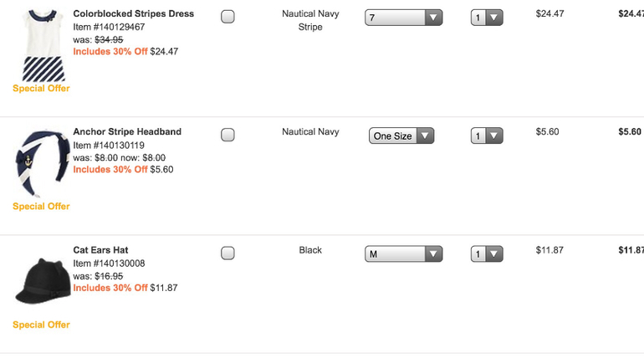This screenshot has height=358, width=644.
Task: Open quantity selector for Cat Ears Hat
Action: point(487,253)
